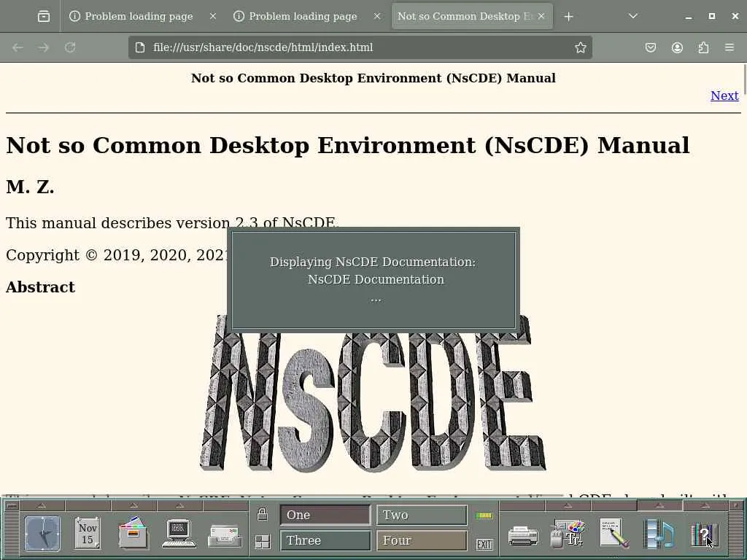This screenshot has width=747, height=560.
Task: Switch to workspace Two
Action: tap(422, 515)
